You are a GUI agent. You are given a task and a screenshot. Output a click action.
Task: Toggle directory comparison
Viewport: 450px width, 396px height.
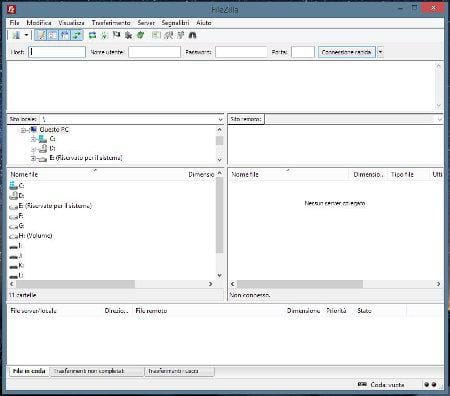tap(169, 35)
